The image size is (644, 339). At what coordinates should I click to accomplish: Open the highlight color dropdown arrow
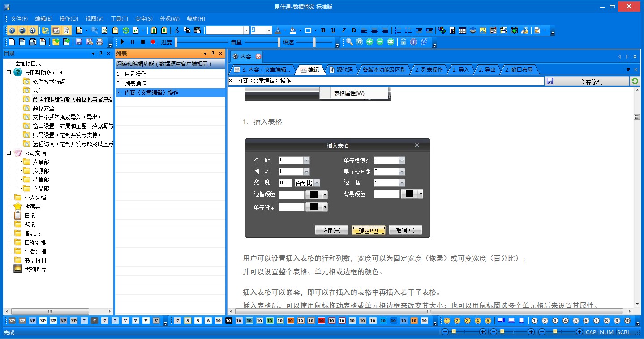click(x=300, y=30)
